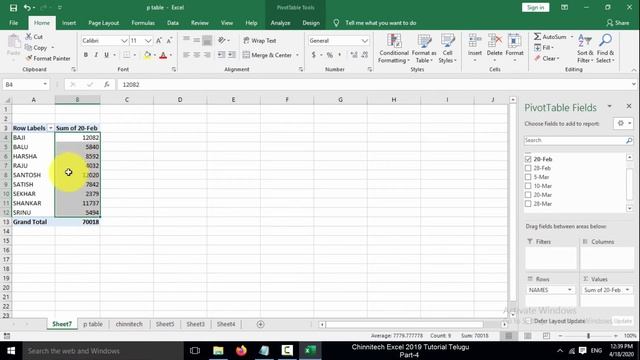This screenshot has width=640, height=360.
Task: Click the Share button
Action: click(x=618, y=23)
